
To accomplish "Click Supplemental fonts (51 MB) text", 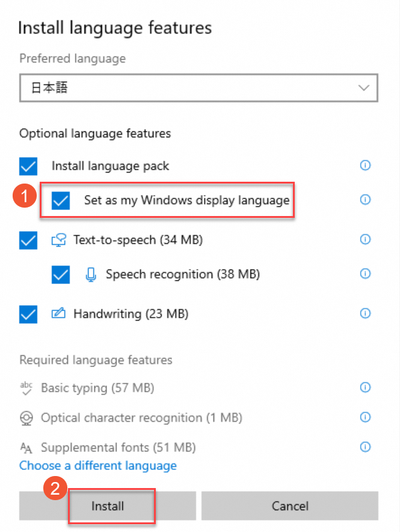I will 118,447.
